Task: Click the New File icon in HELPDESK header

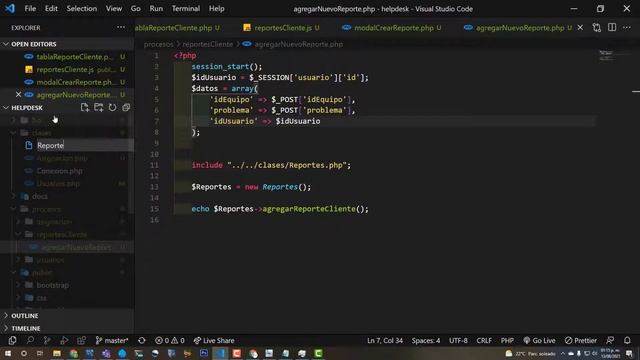Action: [x=84, y=107]
